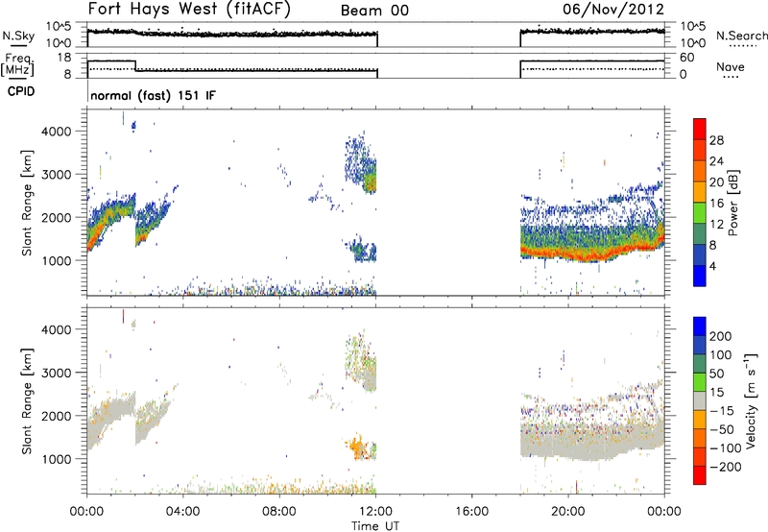
Task: Click the 'N.Sky' legend label
Action: click(18, 36)
